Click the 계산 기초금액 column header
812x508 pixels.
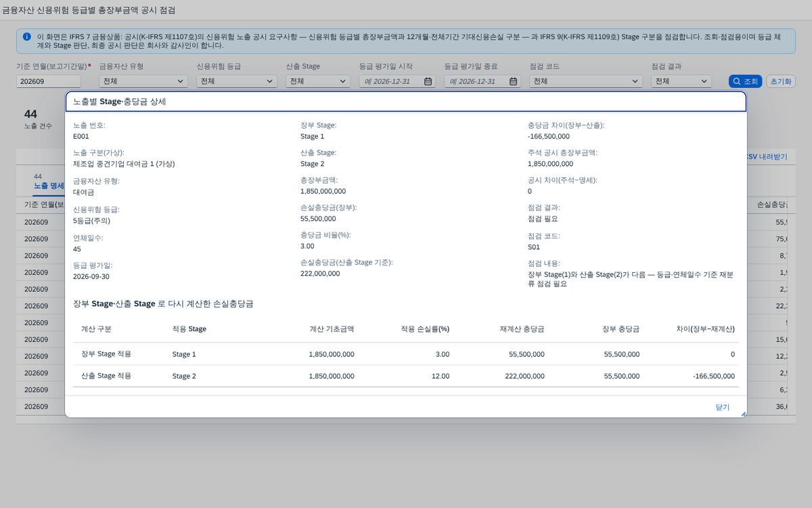tap(332, 329)
